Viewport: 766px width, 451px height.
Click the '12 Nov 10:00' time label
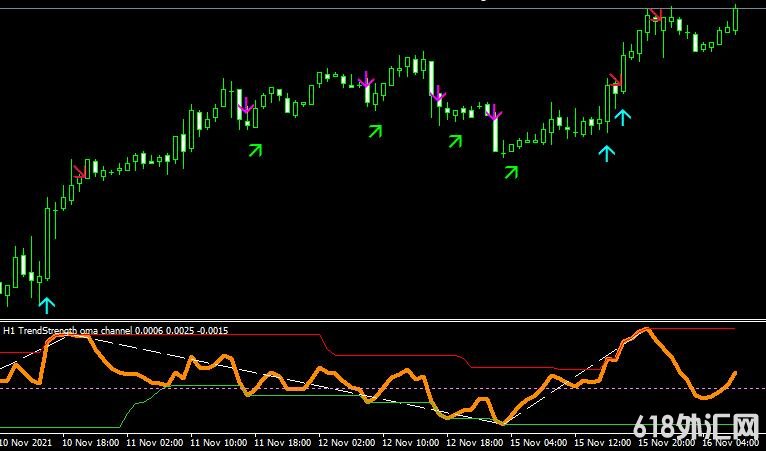point(411,443)
